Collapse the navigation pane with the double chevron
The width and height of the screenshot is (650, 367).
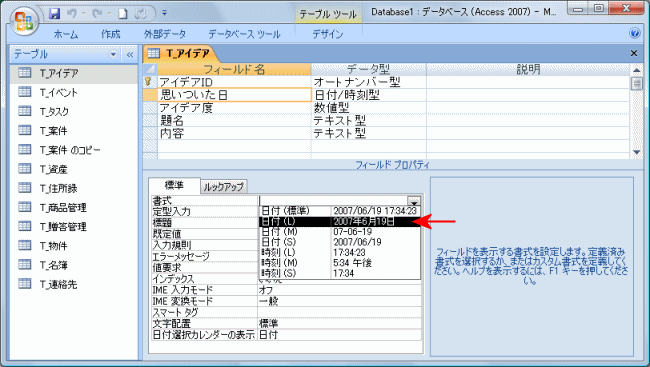pos(130,54)
